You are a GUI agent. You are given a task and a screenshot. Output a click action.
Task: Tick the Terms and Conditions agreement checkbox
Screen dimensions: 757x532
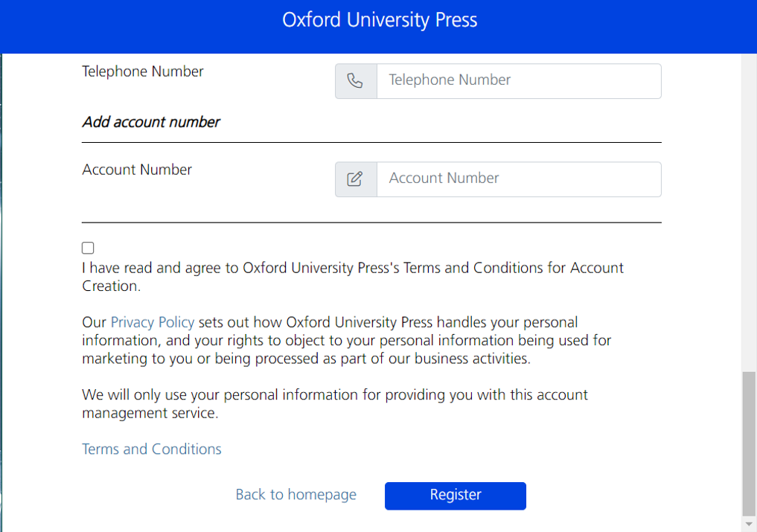[x=88, y=248]
